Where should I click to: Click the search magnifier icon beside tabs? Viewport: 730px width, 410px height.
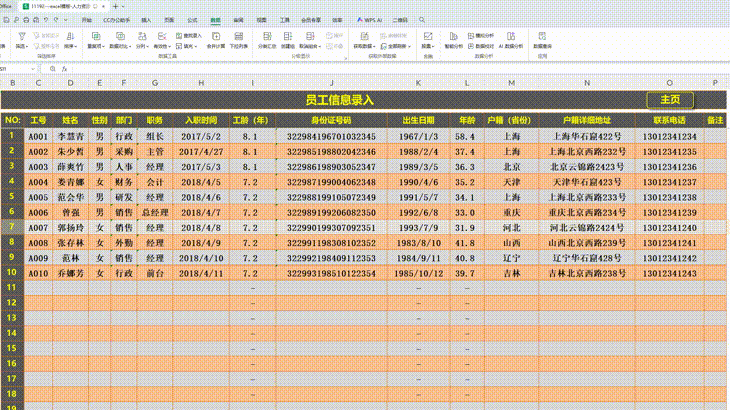point(422,20)
